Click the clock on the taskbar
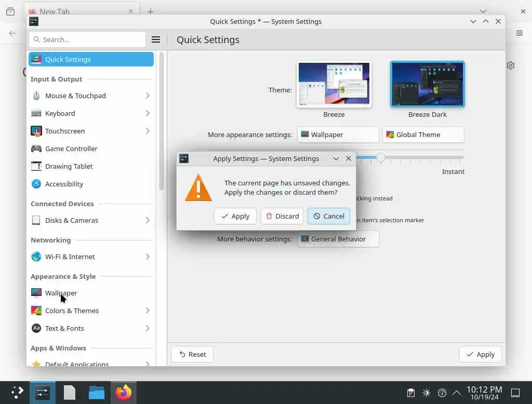 pyautogui.click(x=484, y=393)
